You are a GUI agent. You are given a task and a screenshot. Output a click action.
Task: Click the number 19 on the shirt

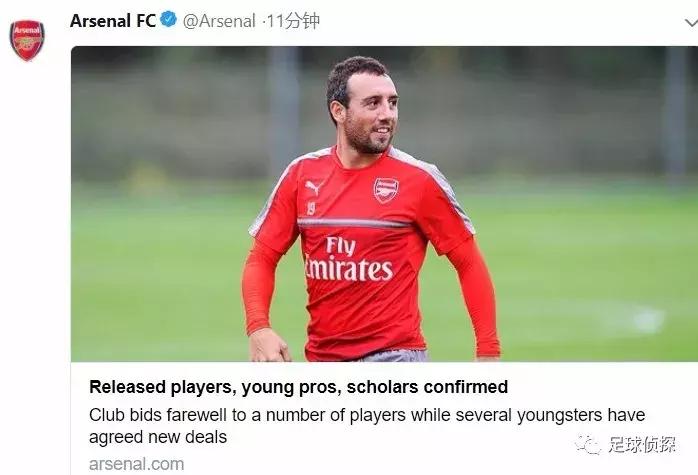tap(312, 208)
